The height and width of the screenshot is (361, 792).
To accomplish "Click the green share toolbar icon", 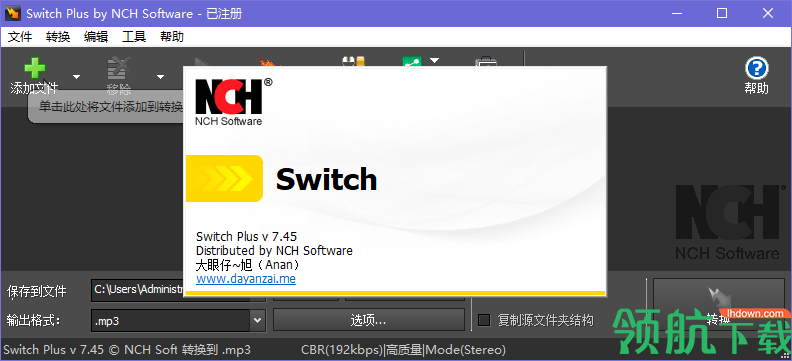I will [x=412, y=62].
